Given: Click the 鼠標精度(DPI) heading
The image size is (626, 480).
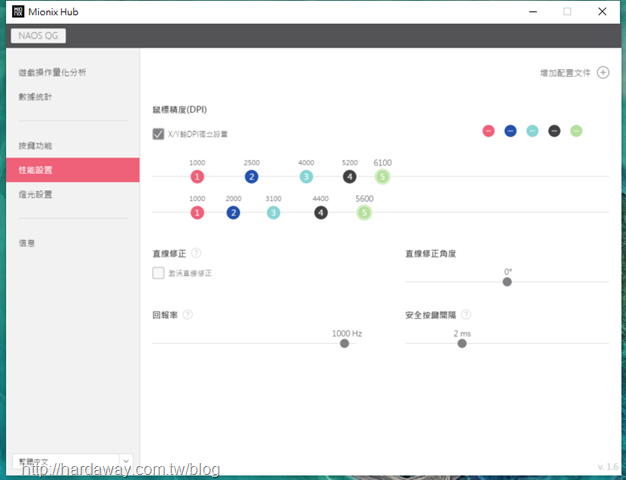Looking at the screenshot, I should click(180, 109).
